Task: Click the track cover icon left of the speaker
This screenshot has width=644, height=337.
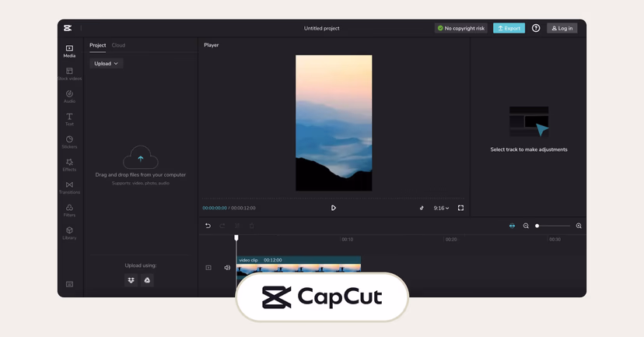Action: [x=208, y=268]
